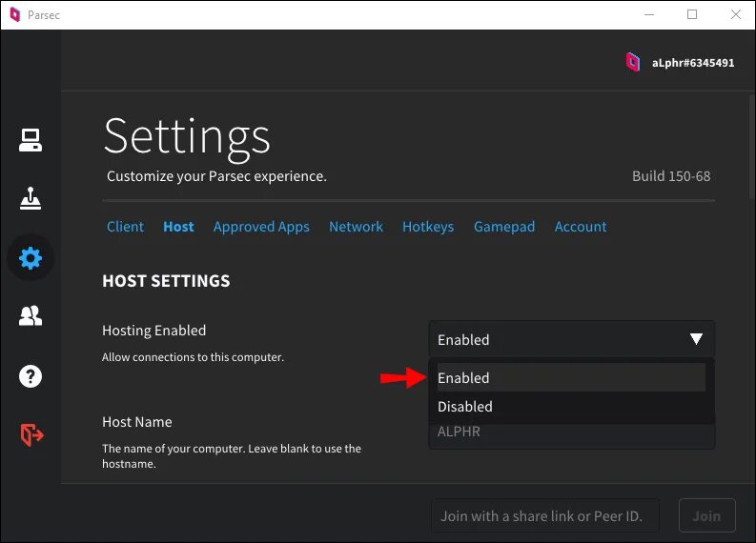756x543 pixels.
Task: Open the Account tab
Action: (581, 227)
